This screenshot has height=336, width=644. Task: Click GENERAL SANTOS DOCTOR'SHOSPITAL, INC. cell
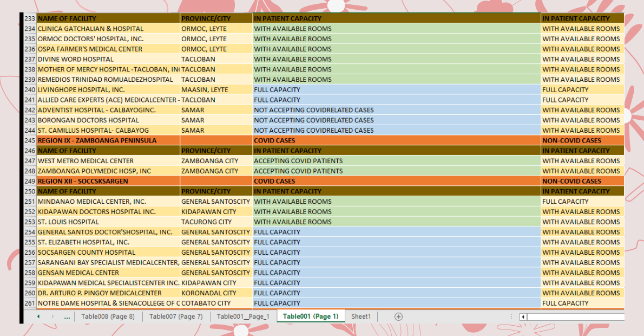coord(108,232)
